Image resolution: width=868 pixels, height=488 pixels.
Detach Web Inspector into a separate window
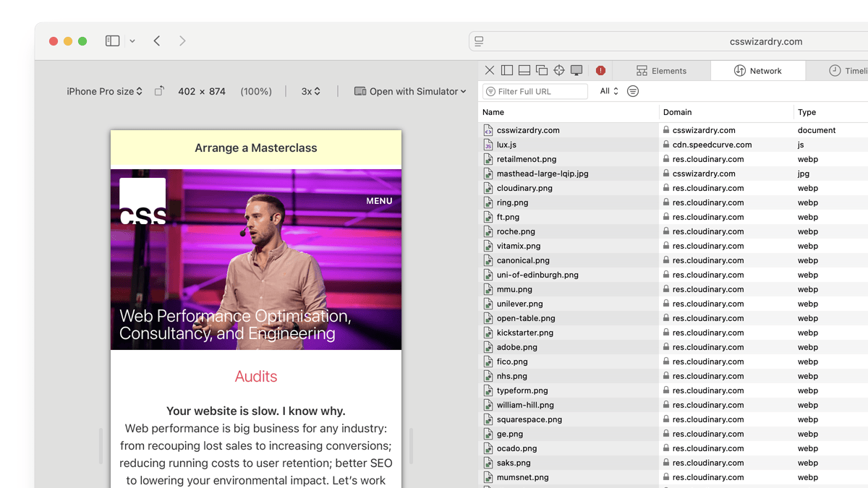pos(542,70)
